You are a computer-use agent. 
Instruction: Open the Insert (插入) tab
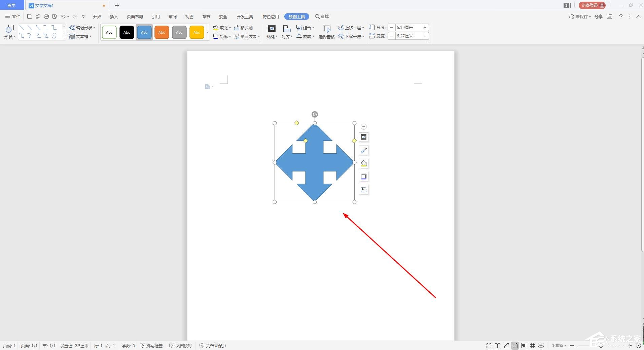click(114, 17)
